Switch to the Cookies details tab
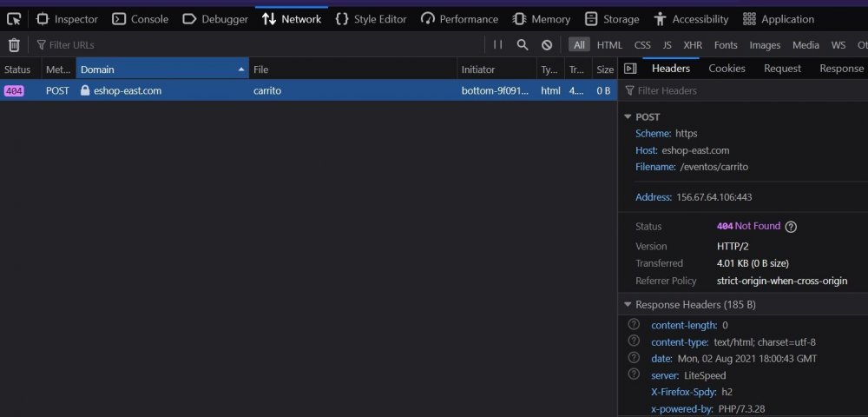 (727, 68)
